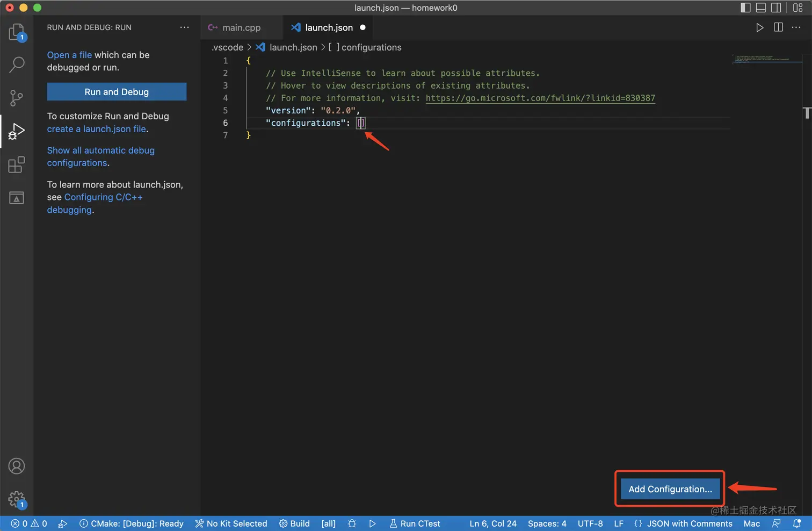Close launch.json via its unsaved dot
This screenshot has width=812, height=531.
coord(363,27)
